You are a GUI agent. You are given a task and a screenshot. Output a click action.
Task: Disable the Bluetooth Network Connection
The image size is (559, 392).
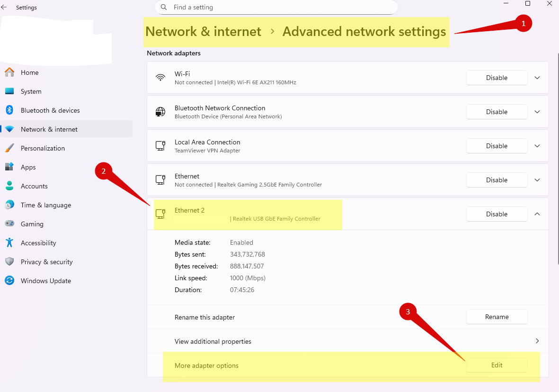pyautogui.click(x=497, y=111)
